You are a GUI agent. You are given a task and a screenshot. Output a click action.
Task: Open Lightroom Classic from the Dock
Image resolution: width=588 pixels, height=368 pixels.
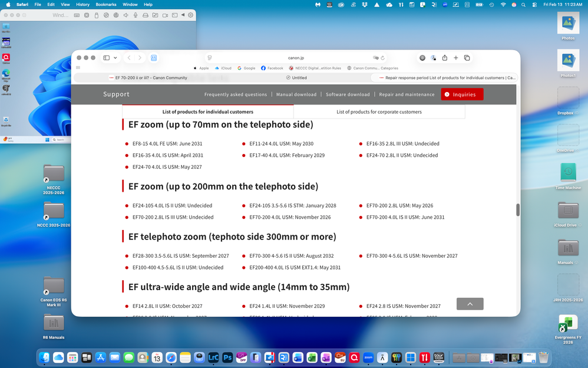(213, 357)
